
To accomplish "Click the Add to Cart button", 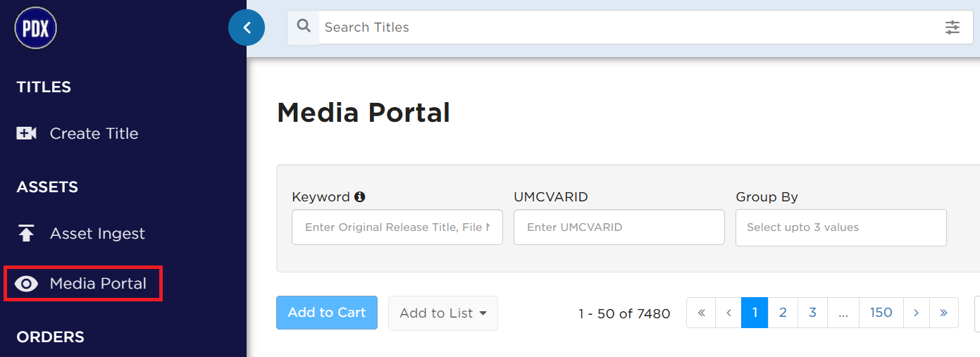I will point(327,312).
